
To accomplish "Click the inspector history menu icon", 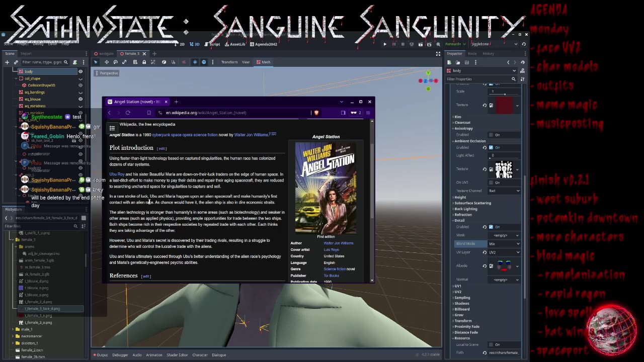I will (x=523, y=62).
